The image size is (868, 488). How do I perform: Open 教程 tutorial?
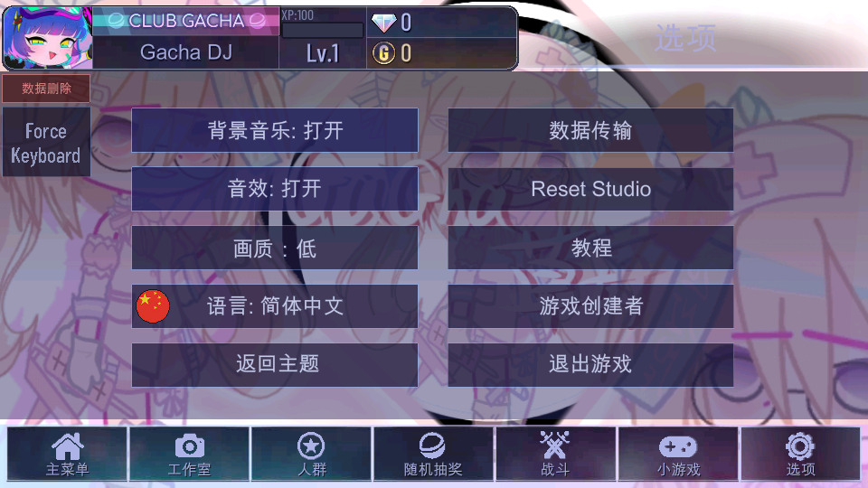pos(590,248)
